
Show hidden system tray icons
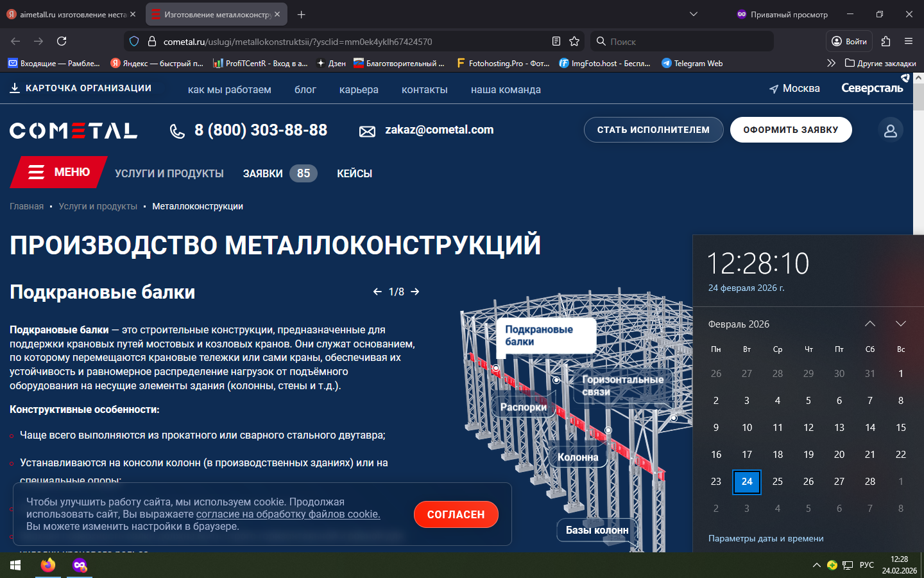point(816,565)
